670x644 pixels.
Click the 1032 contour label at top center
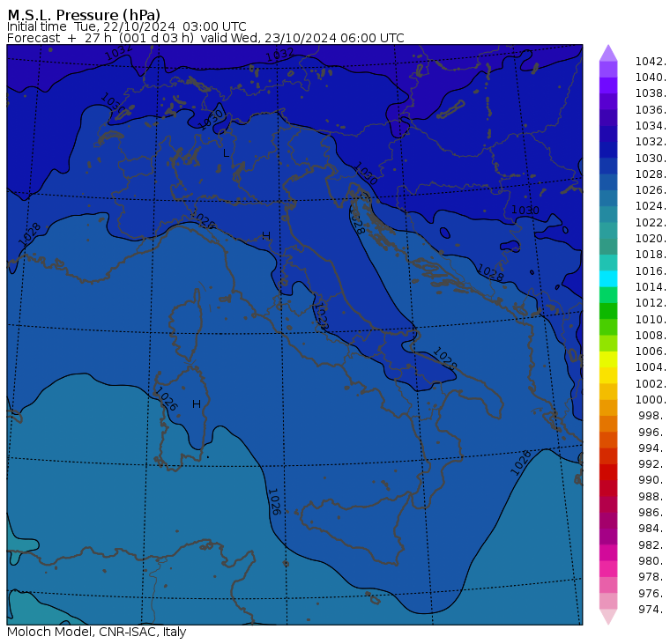pyautogui.click(x=279, y=55)
